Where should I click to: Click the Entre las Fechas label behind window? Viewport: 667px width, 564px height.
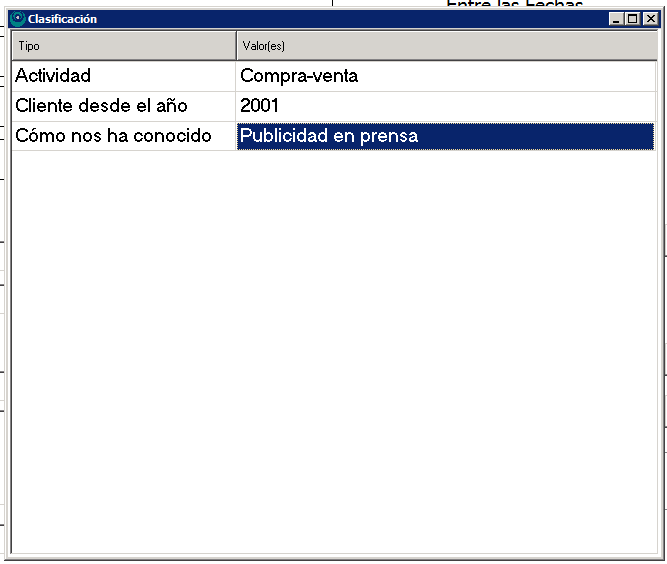tap(514, 5)
